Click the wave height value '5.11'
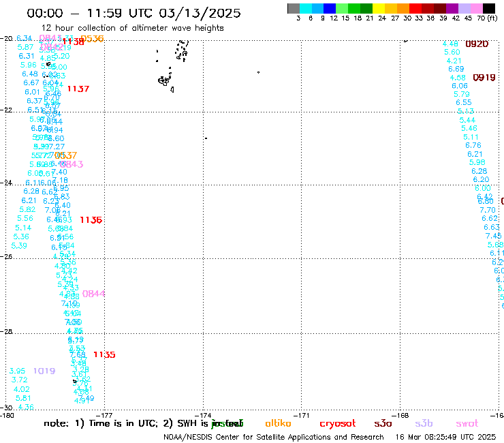Viewport: 504px width, 443px height. 471,137
